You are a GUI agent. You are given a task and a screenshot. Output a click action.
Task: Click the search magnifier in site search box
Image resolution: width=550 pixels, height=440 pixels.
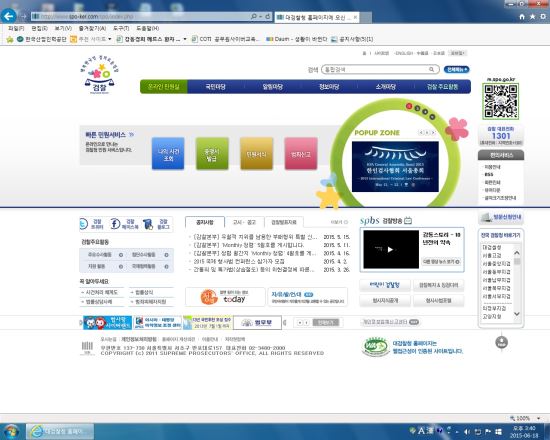(431, 69)
